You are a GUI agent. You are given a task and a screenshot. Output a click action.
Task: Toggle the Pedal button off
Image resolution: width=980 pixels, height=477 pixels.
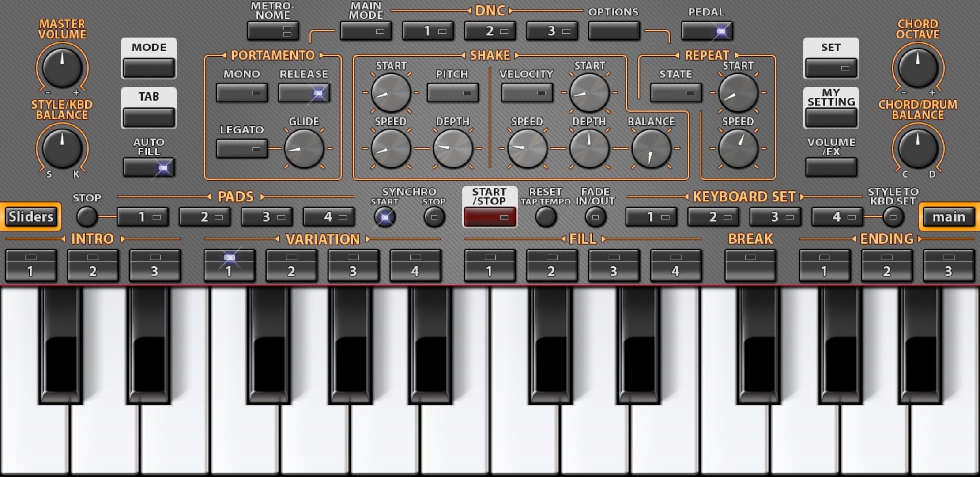point(706,31)
